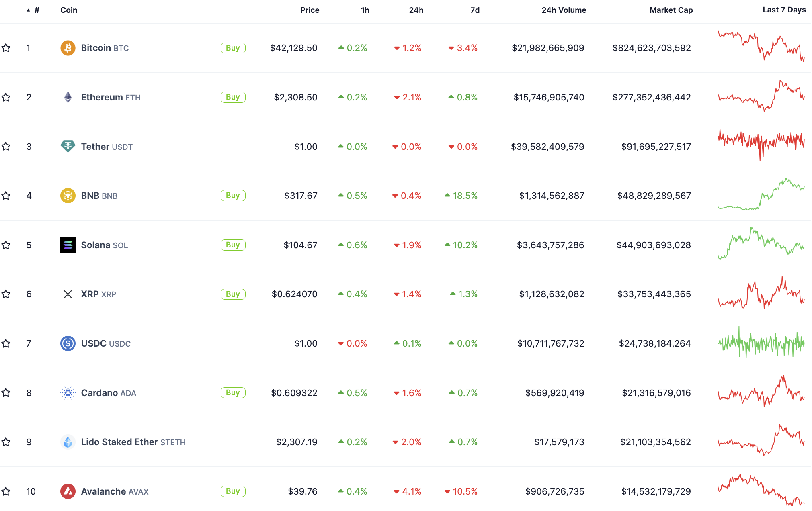Open Solana's 7-day sparkline chart
Image resolution: width=812 pixels, height=511 pixels.
click(761, 243)
